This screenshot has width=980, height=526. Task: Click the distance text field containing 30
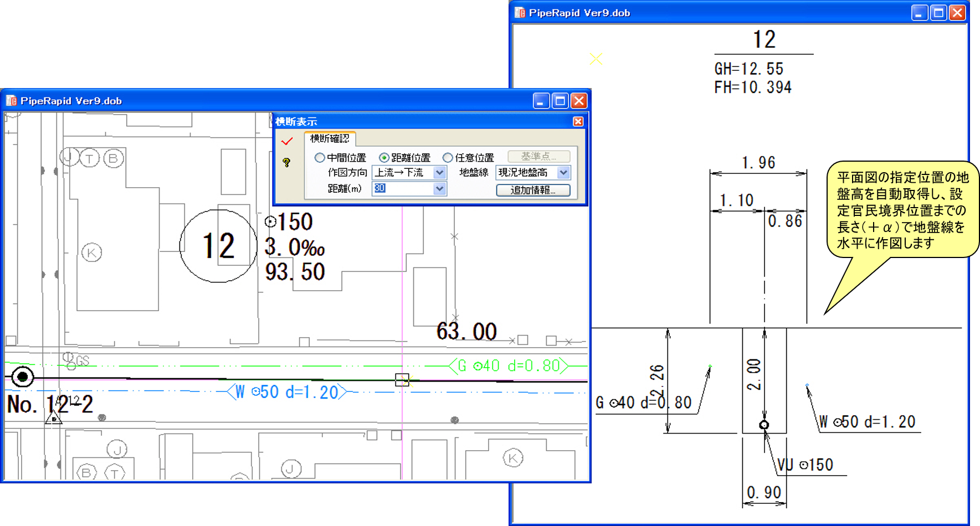(402, 189)
